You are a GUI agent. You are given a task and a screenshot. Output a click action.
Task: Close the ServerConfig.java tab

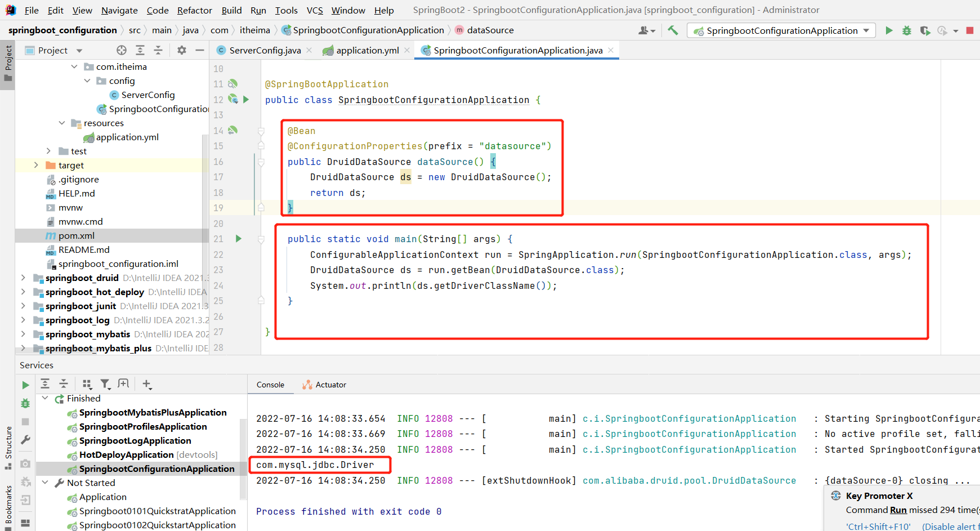tap(309, 50)
